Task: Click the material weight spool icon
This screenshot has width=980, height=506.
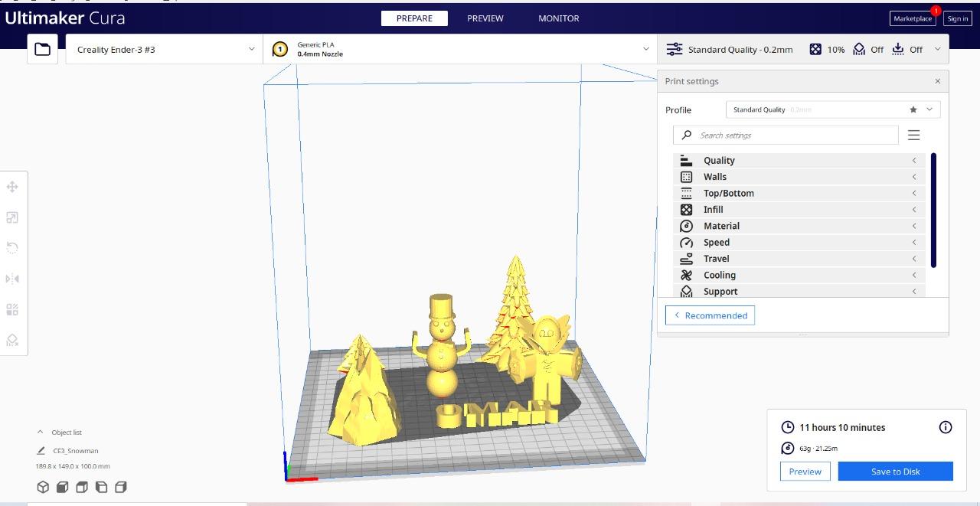Action: click(x=787, y=449)
